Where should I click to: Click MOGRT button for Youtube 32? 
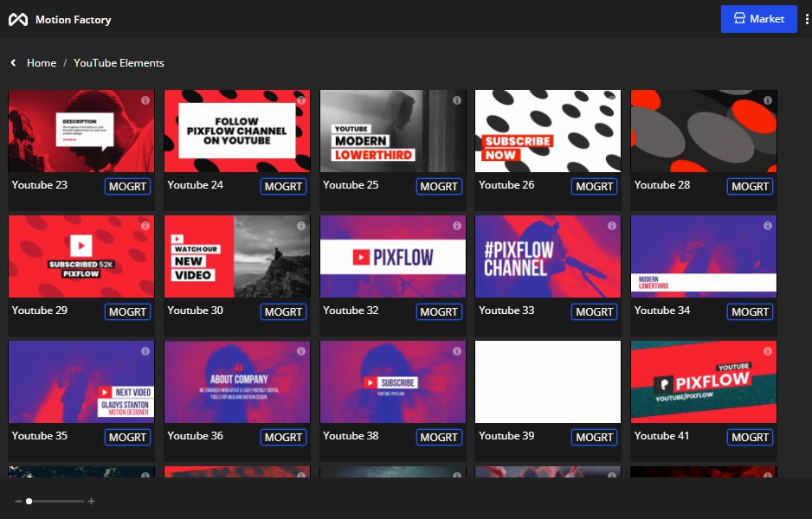[x=439, y=312]
